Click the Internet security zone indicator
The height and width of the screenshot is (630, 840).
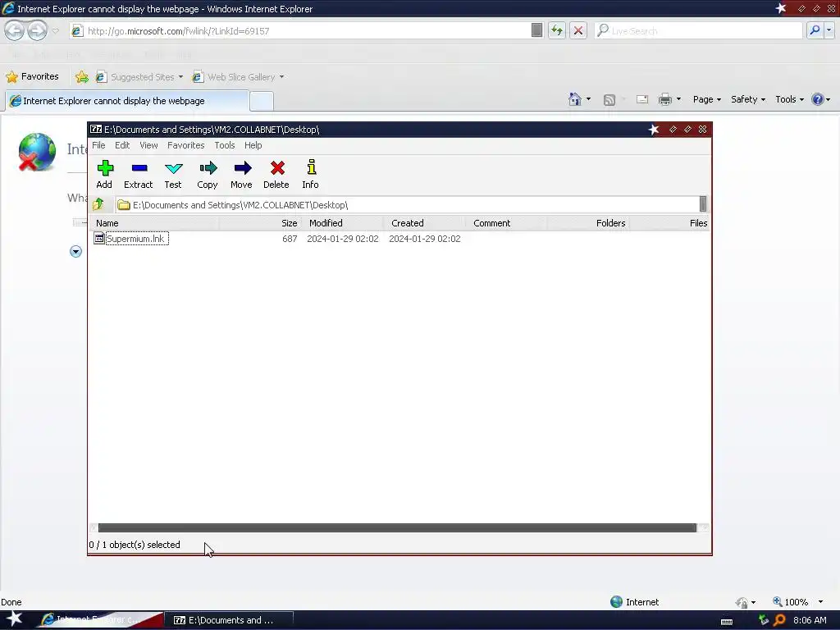click(x=635, y=602)
